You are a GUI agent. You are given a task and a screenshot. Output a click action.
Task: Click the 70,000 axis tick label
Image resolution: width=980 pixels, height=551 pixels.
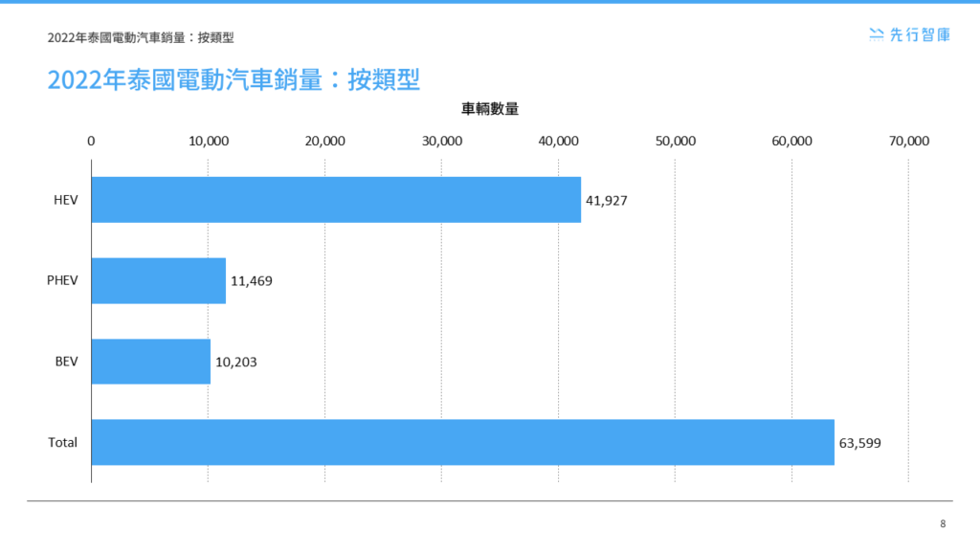909,142
